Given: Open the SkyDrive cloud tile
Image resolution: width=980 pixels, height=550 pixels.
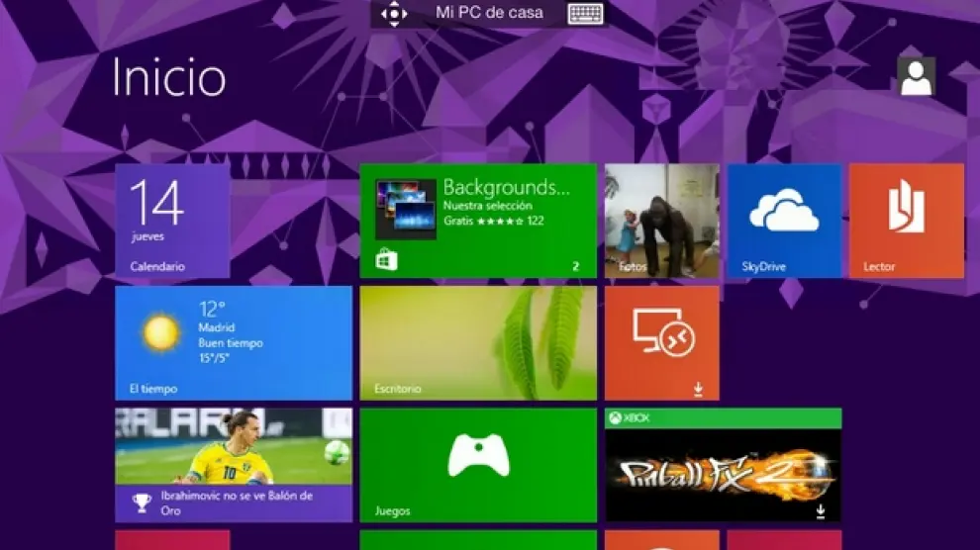Looking at the screenshot, I should [x=784, y=221].
